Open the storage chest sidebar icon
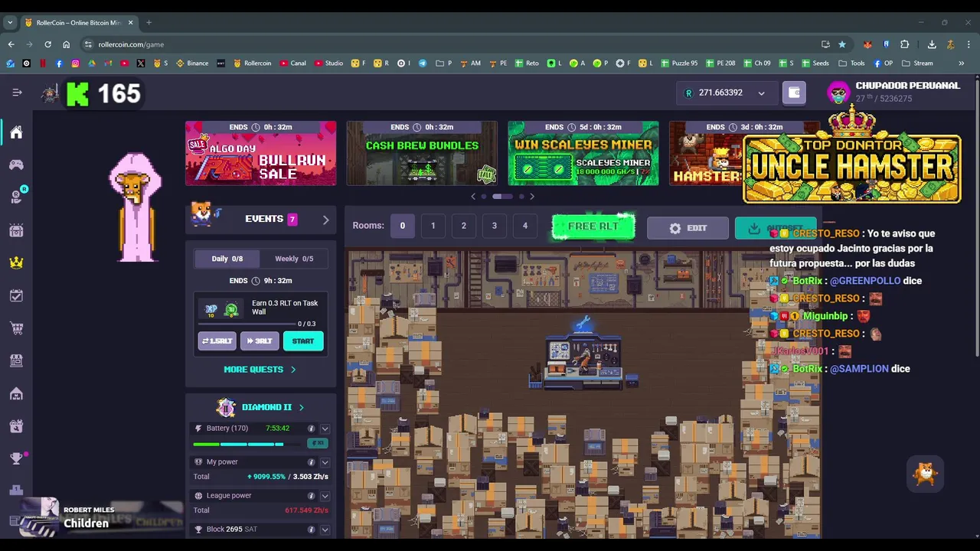Image resolution: width=980 pixels, height=551 pixels. coord(16,230)
